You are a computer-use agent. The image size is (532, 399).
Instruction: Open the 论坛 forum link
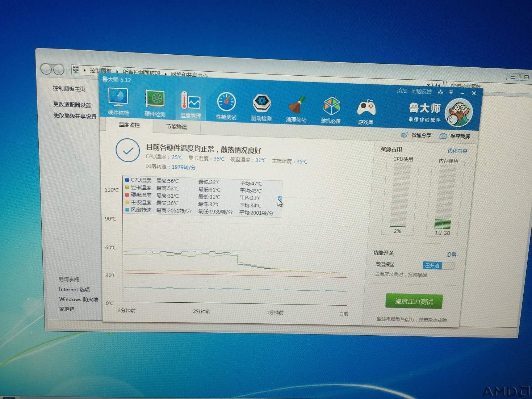click(x=402, y=91)
